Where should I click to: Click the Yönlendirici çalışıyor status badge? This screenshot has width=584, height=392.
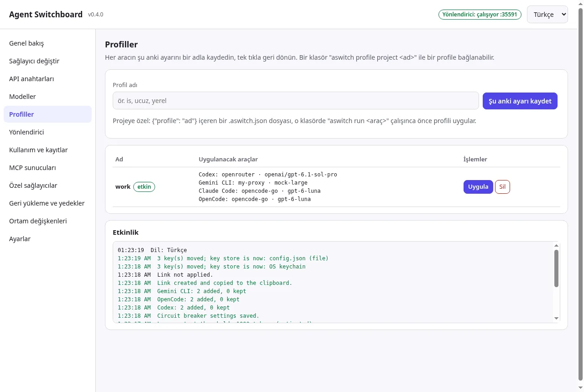tap(480, 15)
